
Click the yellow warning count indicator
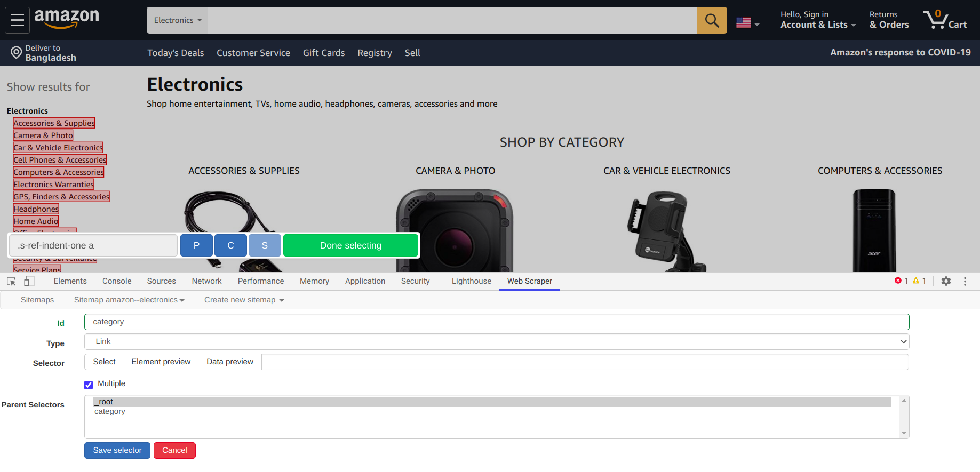pos(919,281)
